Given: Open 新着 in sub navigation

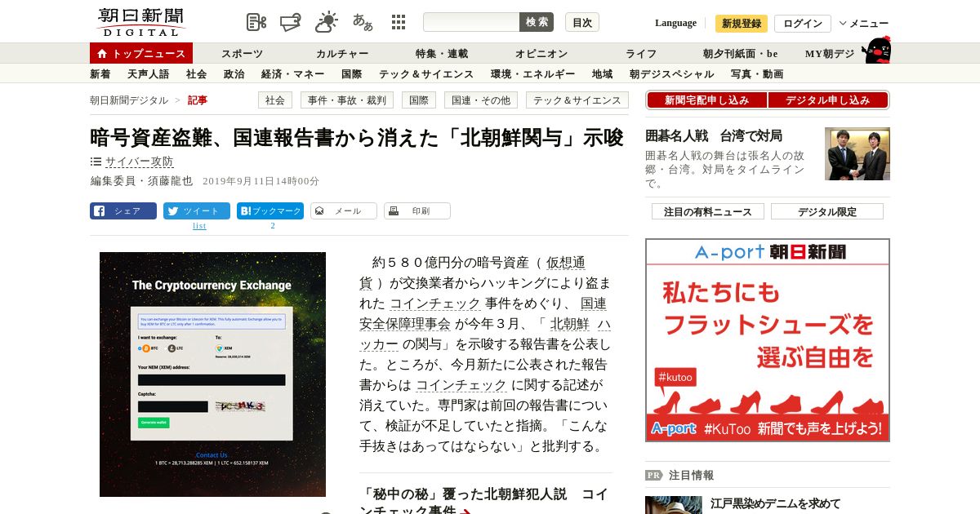Looking at the screenshot, I should [100, 73].
